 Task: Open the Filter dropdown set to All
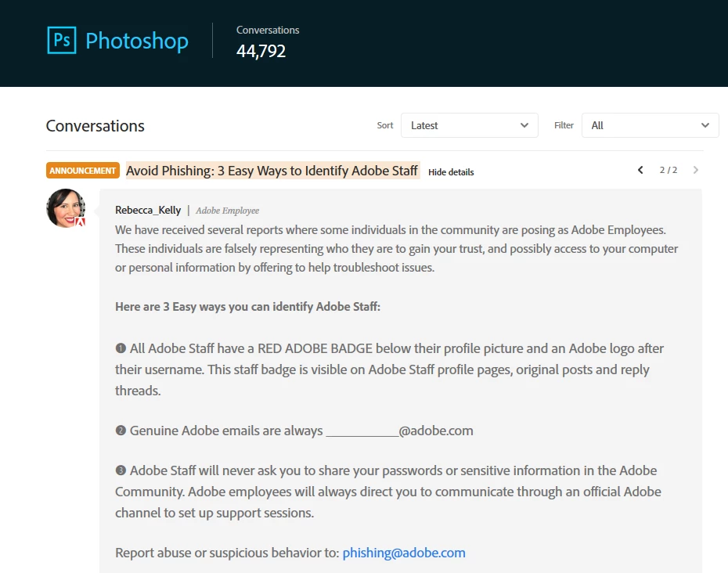(650, 125)
